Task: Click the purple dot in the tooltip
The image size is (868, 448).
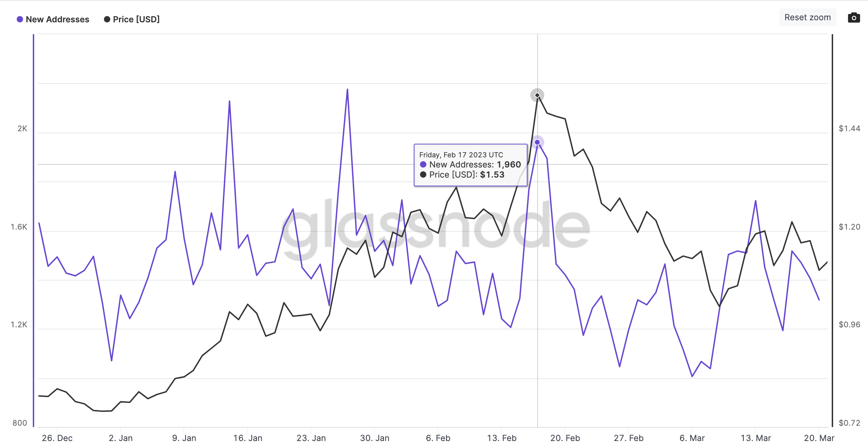Action: click(x=423, y=164)
